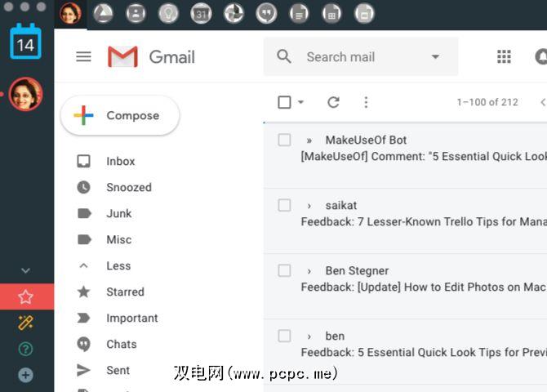
Task: Open the Edit Photos on Mac feedback email
Action: pyautogui.click(x=424, y=287)
